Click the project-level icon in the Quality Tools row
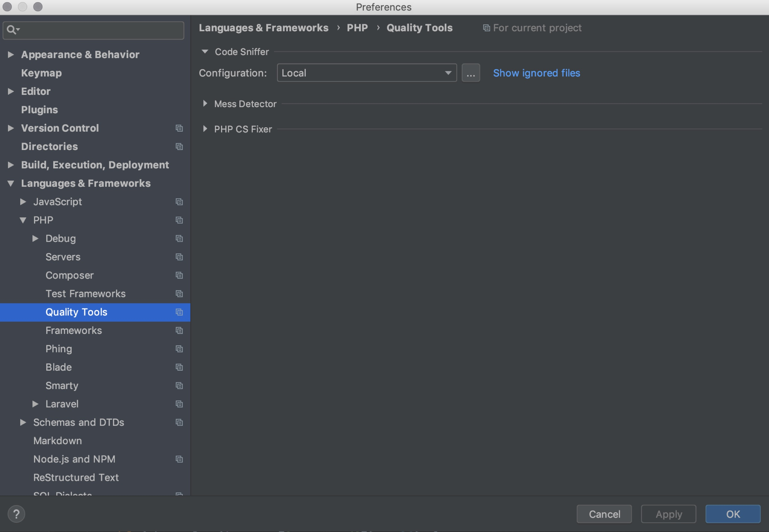This screenshot has width=769, height=532. point(179,312)
